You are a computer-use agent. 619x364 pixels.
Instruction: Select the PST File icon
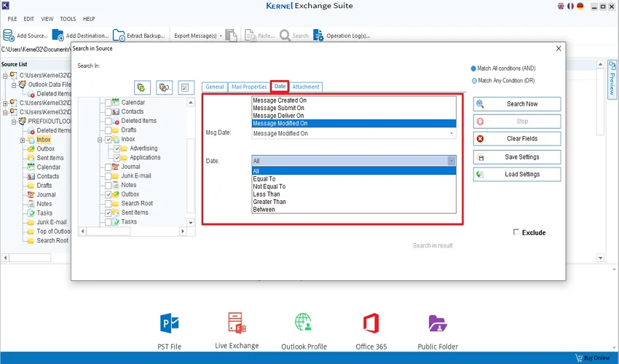point(170,324)
